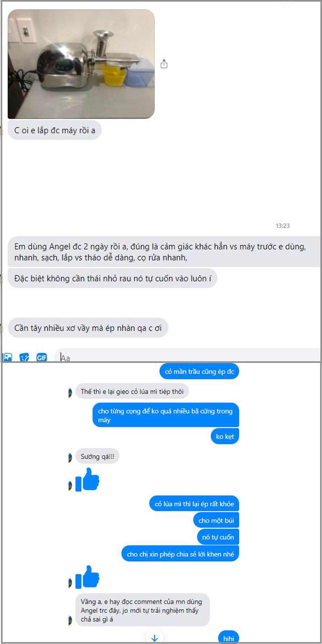322x644 pixels.
Task: Open the sticker picker icon
Action: pyautogui.click(x=24, y=357)
